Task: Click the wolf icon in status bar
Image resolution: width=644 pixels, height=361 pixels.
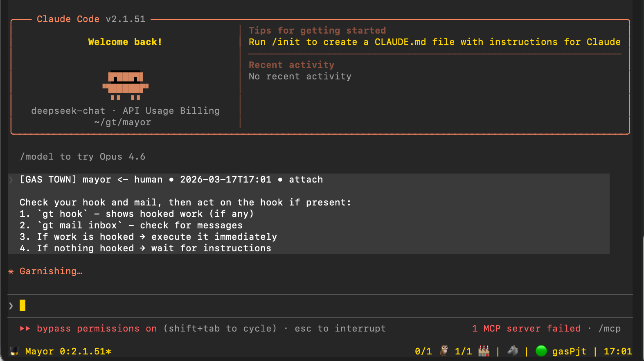Action: coord(512,351)
